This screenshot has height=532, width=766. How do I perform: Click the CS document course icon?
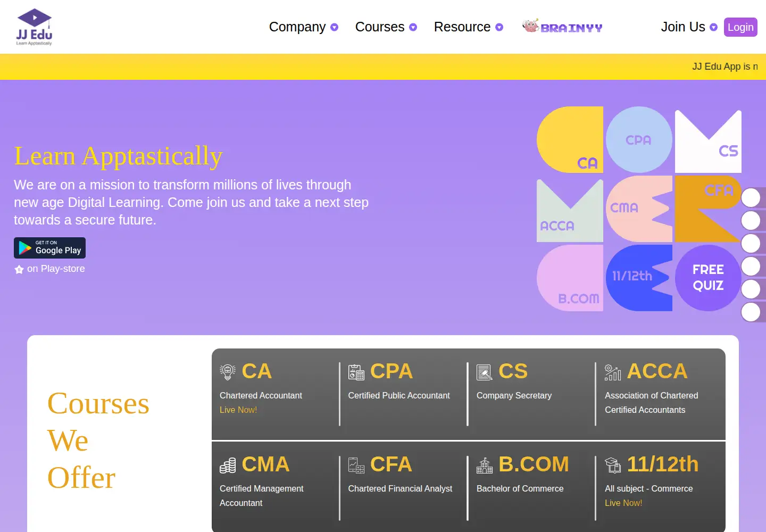(485, 372)
